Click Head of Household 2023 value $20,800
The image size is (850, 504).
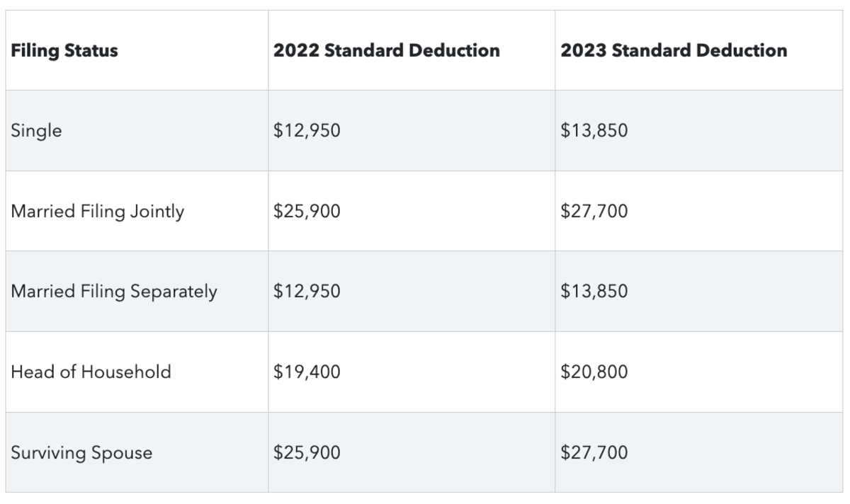tap(594, 372)
